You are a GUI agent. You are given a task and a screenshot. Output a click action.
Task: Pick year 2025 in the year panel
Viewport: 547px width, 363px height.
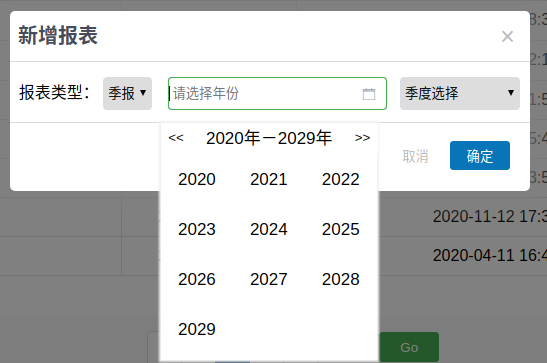(x=340, y=229)
